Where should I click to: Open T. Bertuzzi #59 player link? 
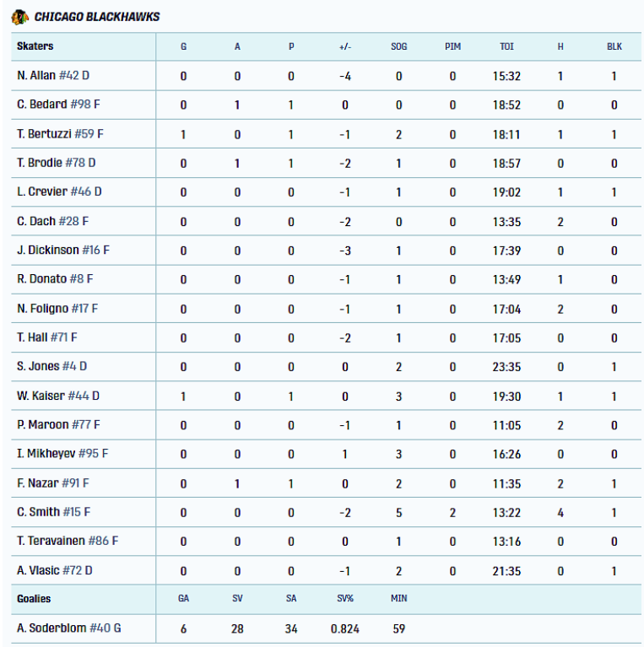click(60, 133)
